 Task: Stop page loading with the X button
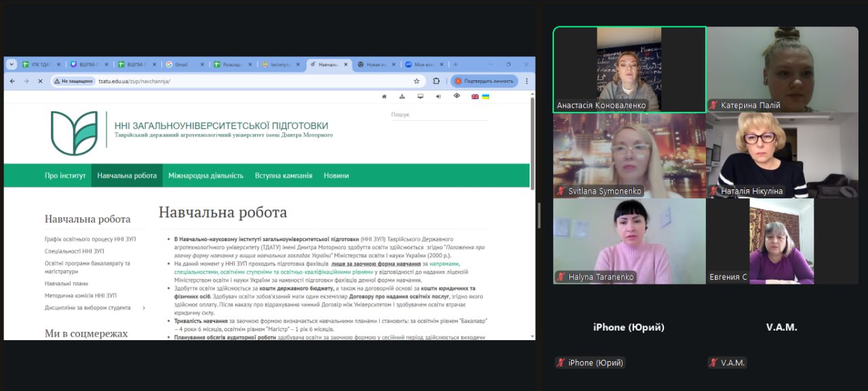[x=40, y=81]
